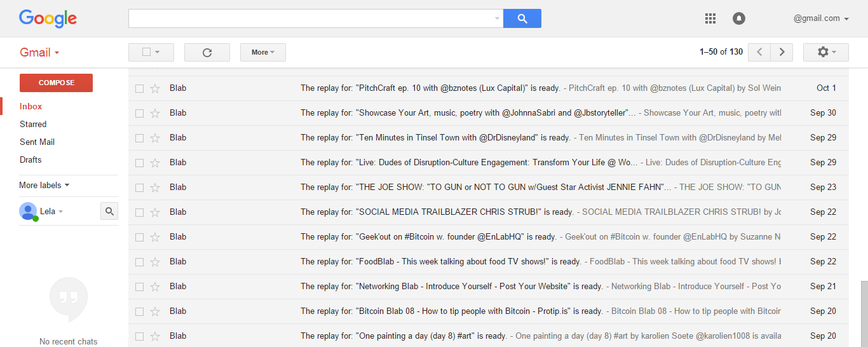Star the PitchCraft ep. 10 email
Viewport: 868px width, 347px height.
155,88
